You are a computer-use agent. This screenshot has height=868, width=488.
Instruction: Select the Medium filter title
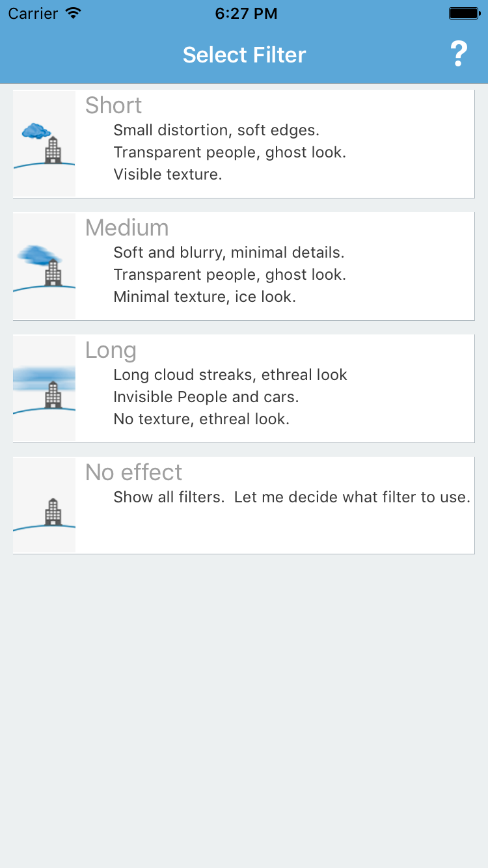click(x=127, y=228)
